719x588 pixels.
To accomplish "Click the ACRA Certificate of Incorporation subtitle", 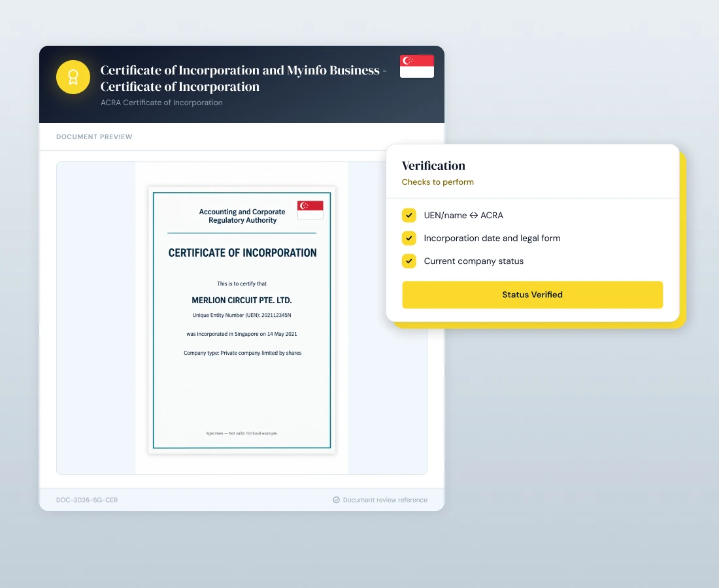I will 161,103.
